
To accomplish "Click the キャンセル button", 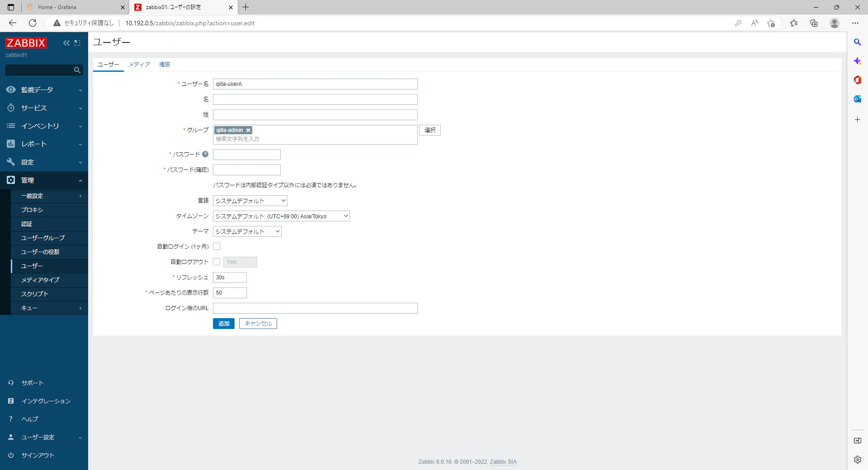I will coord(258,324).
